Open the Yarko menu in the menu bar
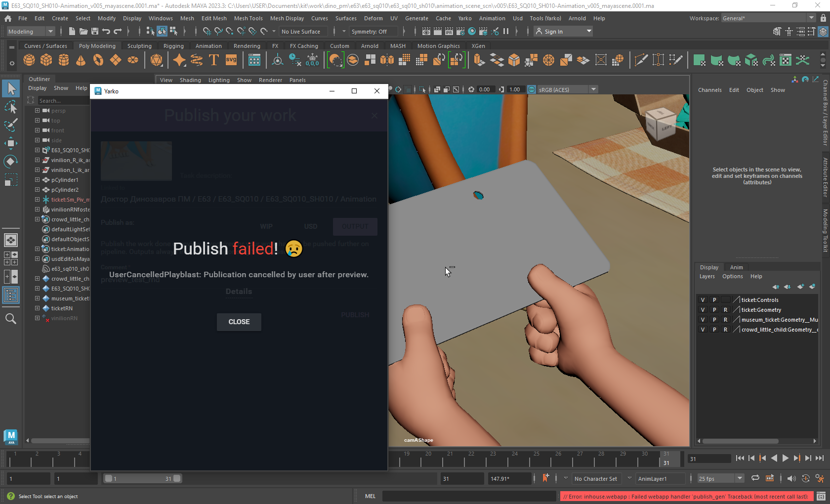Viewport: 830px width, 504px height. click(x=465, y=18)
